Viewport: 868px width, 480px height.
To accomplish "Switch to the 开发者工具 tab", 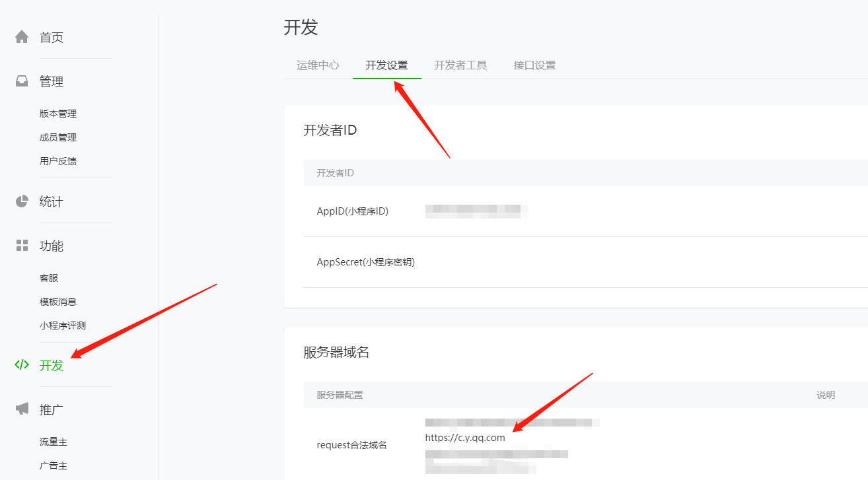I will [460, 65].
